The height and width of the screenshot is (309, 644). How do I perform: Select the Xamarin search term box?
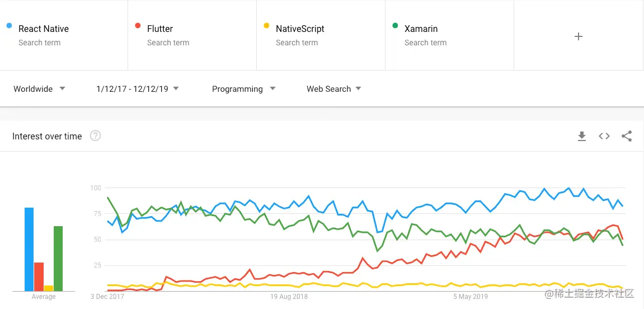coord(449,35)
